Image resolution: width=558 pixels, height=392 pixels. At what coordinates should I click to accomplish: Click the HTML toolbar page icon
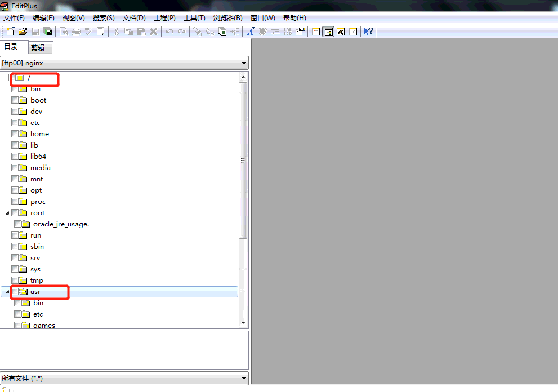[x=101, y=32]
